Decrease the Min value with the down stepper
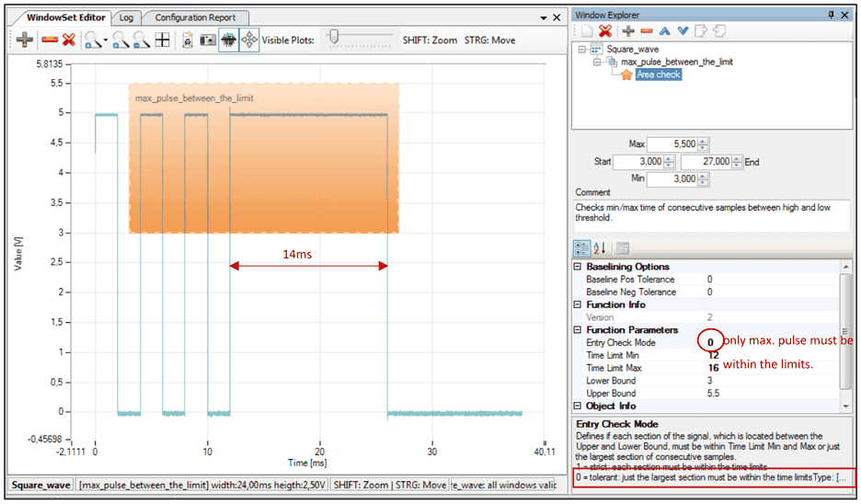This screenshot has height=504, width=861. pos(703,183)
